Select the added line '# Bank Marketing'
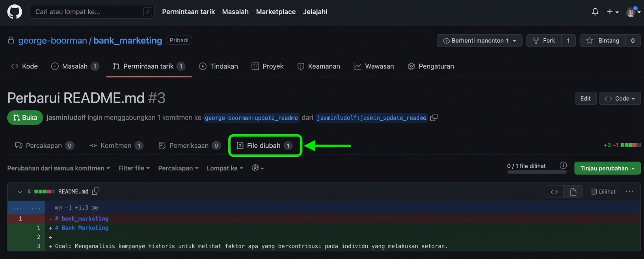Screen dimensions: 644x259 [x=324, y=228]
